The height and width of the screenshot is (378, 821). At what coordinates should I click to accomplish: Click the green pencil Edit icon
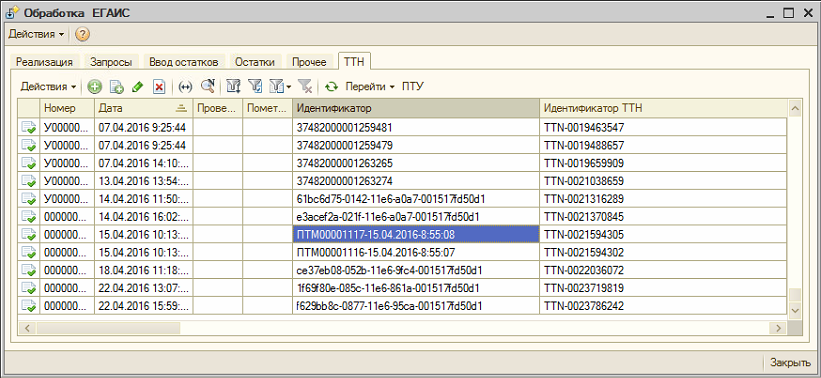pos(137,87)
